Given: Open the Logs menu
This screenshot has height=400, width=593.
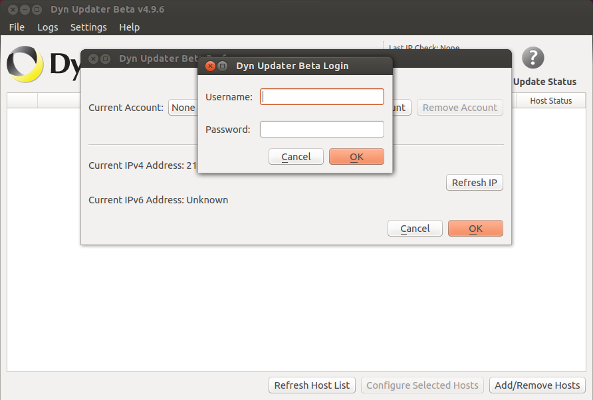Looking at the screenshot, I should (x=48, y=27).
